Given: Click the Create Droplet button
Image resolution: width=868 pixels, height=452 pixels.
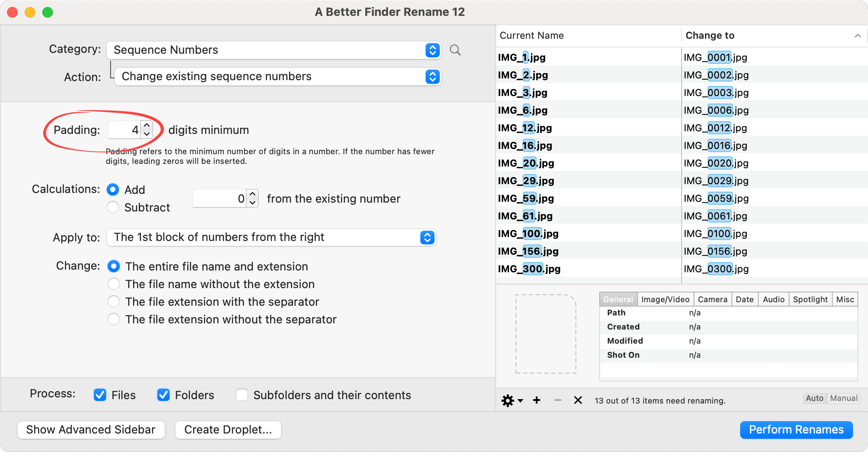Looking at the screenshot, I should click(x=228, y=430).
